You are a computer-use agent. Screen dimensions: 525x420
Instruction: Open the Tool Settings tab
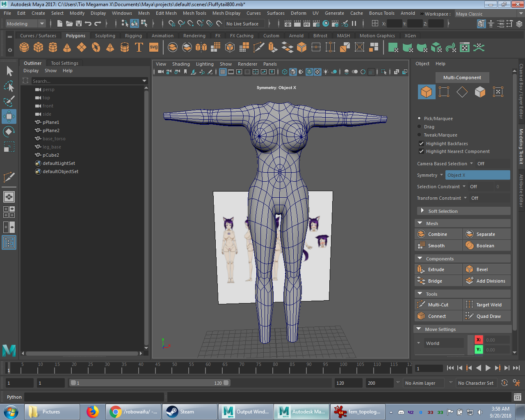(64, 63)
